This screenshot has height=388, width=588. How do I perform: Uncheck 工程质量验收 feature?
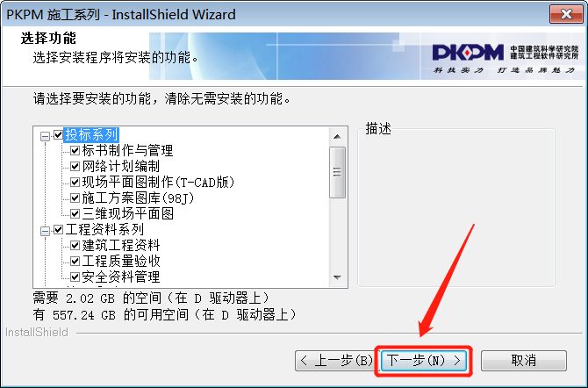75,261
